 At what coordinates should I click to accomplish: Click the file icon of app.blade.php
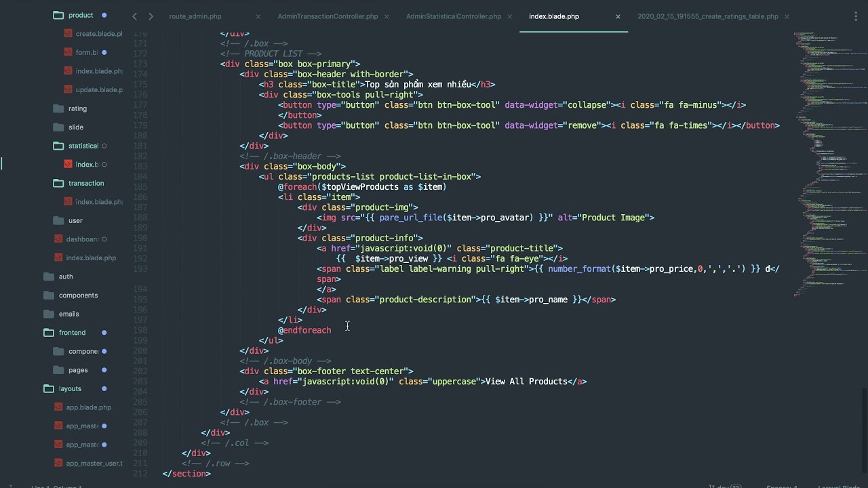click(x=59, y=407)
